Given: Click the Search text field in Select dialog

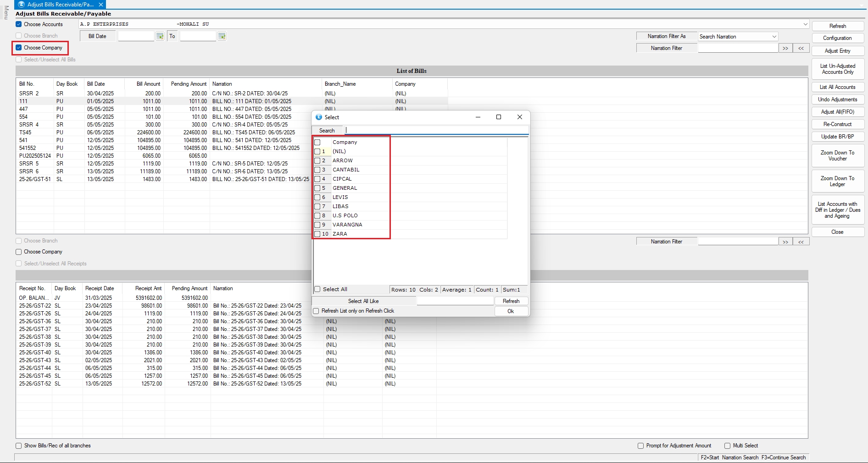Looking at the screenshot, I should [x=436, y=131].
